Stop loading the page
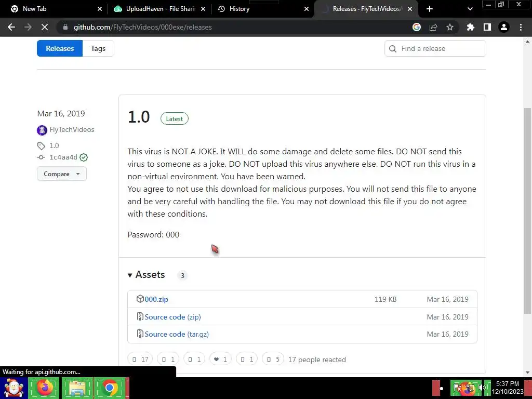532x399 pixels. [45, 27]
